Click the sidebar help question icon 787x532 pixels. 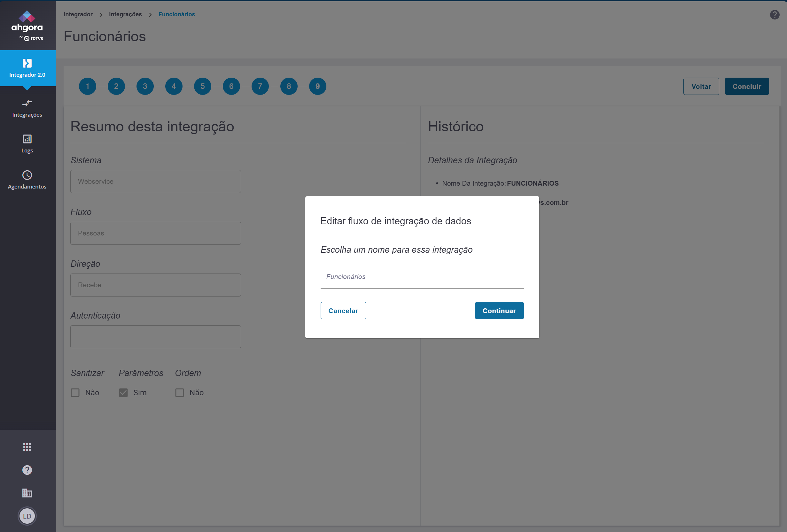[x=27, y=470]
